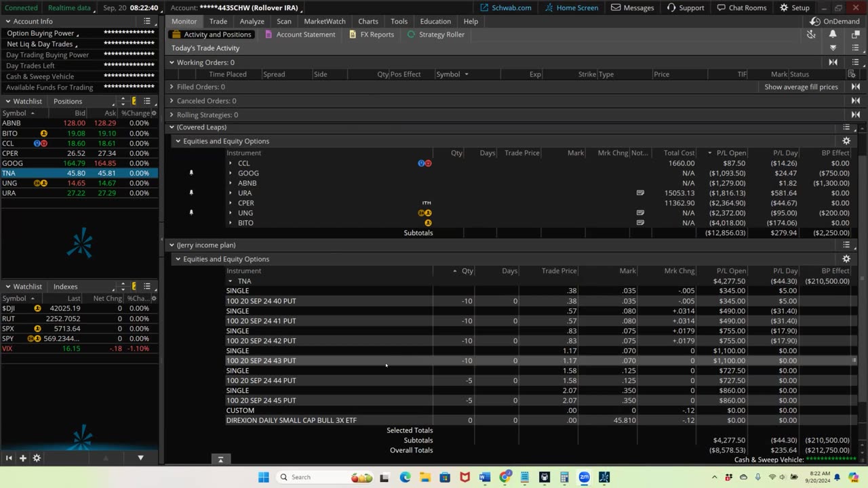
Task: Open the Schwab.com link
Action: (506, 7)
